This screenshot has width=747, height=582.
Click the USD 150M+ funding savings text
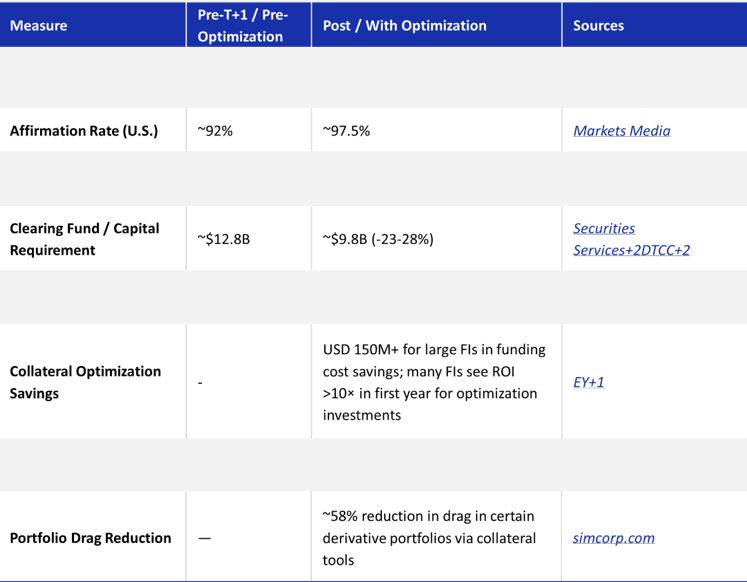tap(434, 382)
